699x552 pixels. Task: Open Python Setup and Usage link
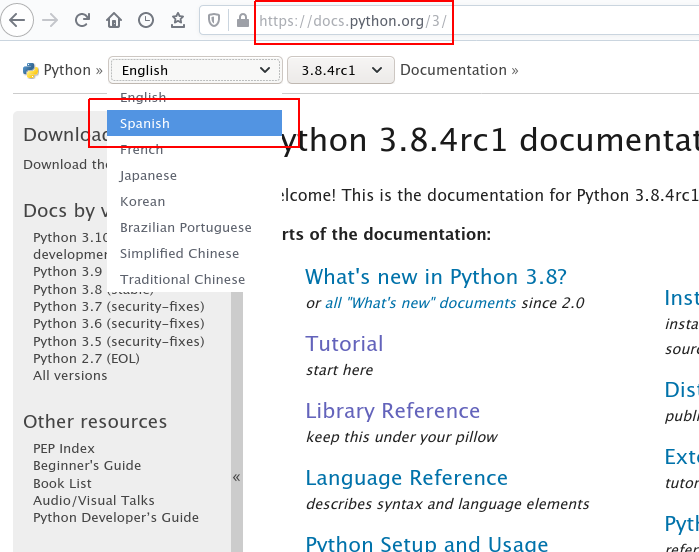tap(427, 544)
